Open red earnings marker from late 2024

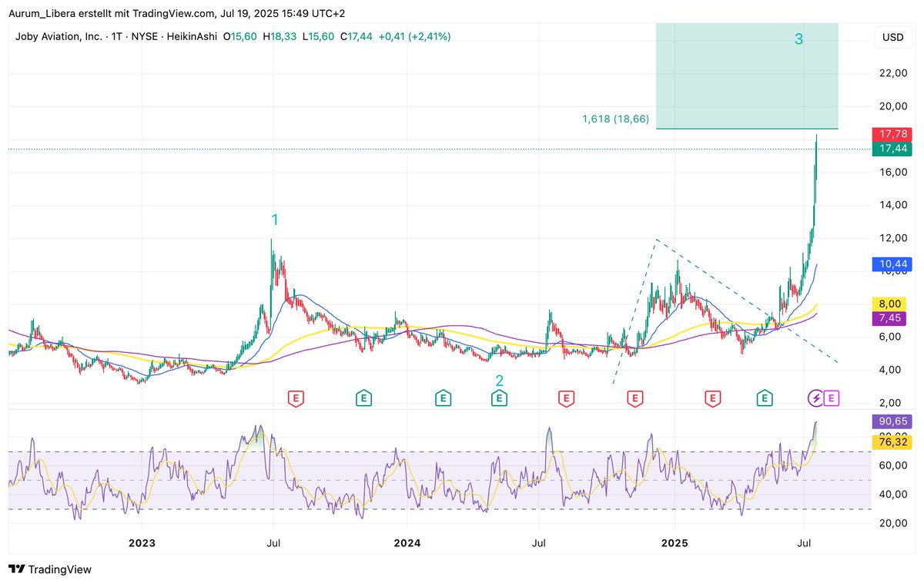[634, 398]
